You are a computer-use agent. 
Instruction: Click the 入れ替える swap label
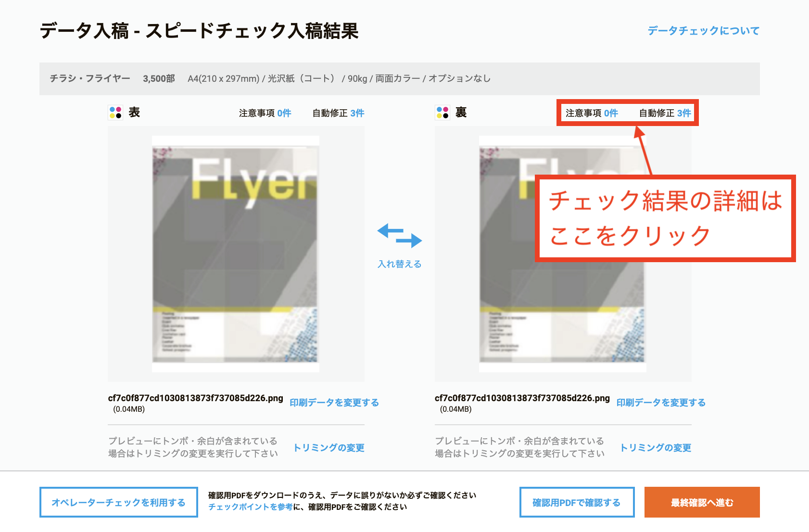coord(399,264)
